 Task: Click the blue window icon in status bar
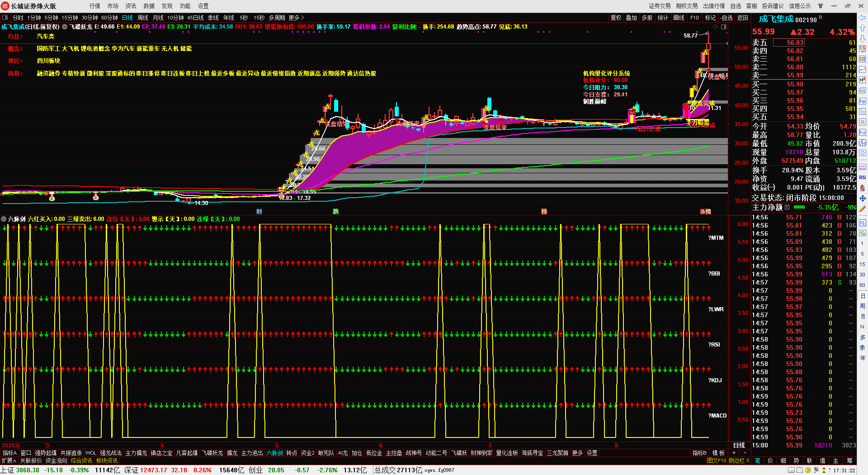point(791,470)
